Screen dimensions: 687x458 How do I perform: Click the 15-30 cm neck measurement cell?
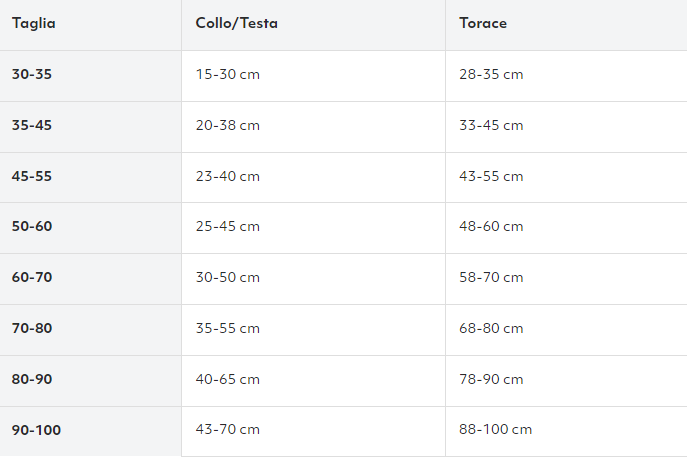(227, 74)
